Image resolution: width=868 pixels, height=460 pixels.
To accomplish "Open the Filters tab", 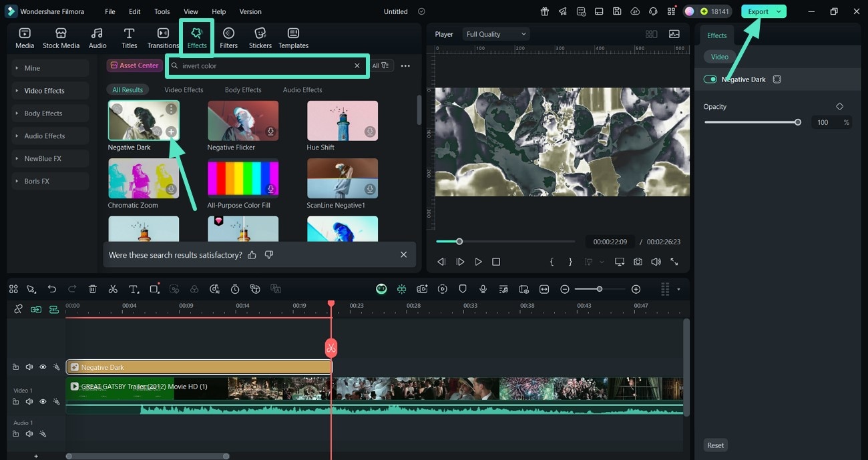I will pos(228,38).
